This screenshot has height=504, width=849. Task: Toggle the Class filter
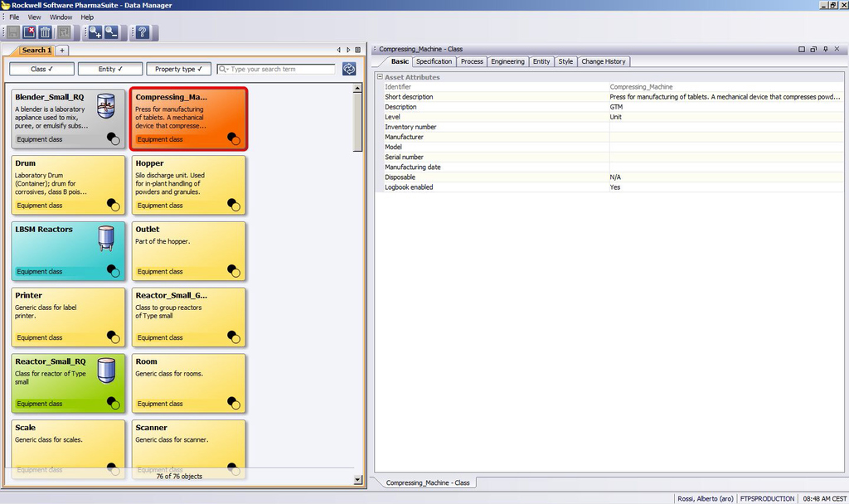point(41,69)
